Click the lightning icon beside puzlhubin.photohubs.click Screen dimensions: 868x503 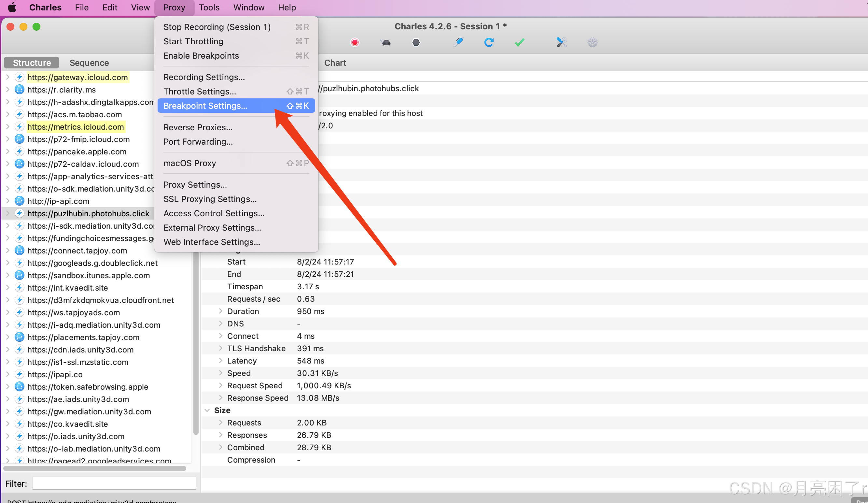click(x=20, y=213)
